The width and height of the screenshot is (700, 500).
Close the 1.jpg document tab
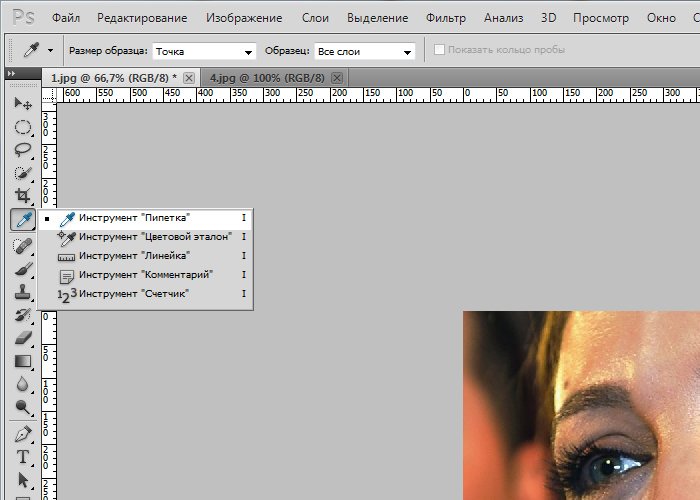(x=189, y=78)
